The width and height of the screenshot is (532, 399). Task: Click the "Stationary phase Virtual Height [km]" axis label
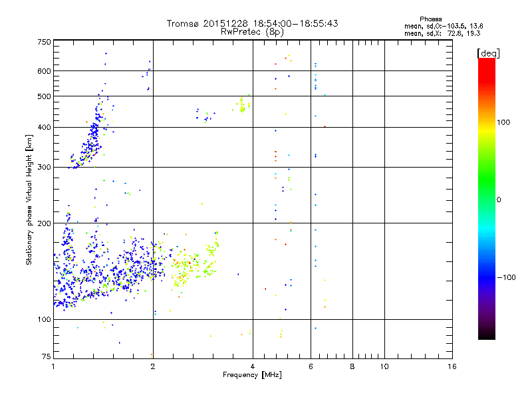point(29,199)
